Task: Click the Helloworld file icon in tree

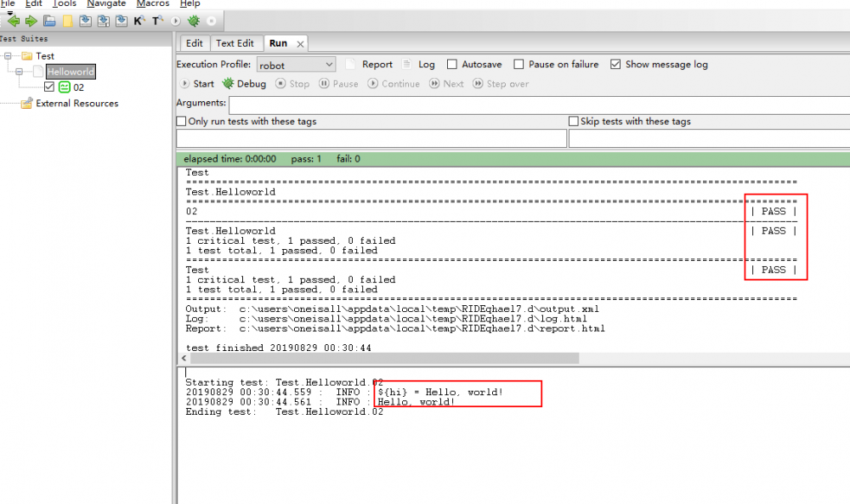Action: 38,71
